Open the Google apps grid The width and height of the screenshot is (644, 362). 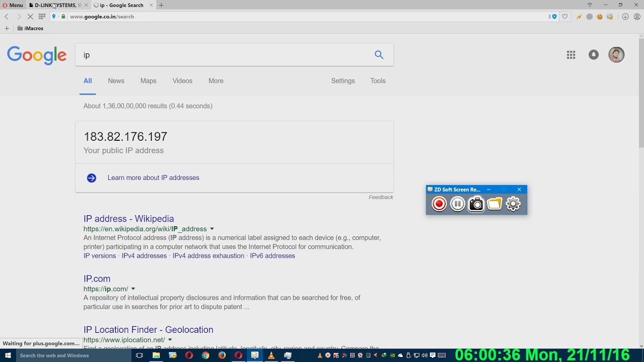[x=571, y=55]
